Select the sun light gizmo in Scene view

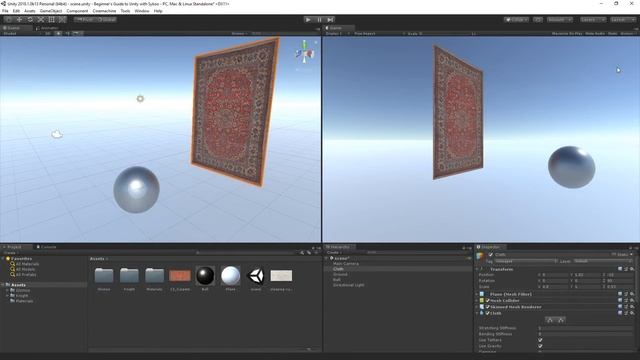coord(140,98)
